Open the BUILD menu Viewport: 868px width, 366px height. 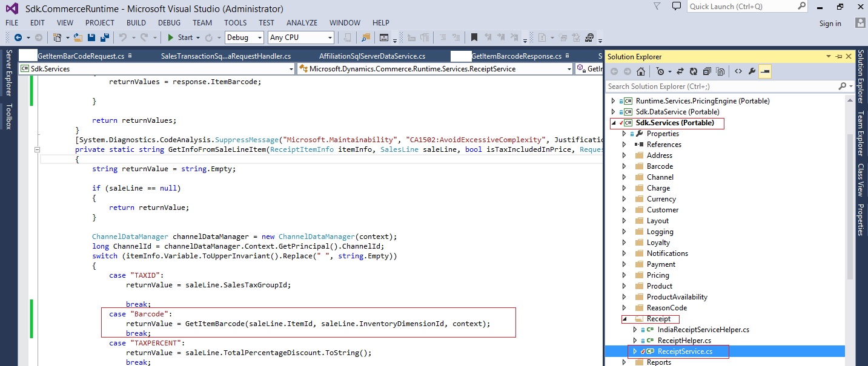coord(136,22)
